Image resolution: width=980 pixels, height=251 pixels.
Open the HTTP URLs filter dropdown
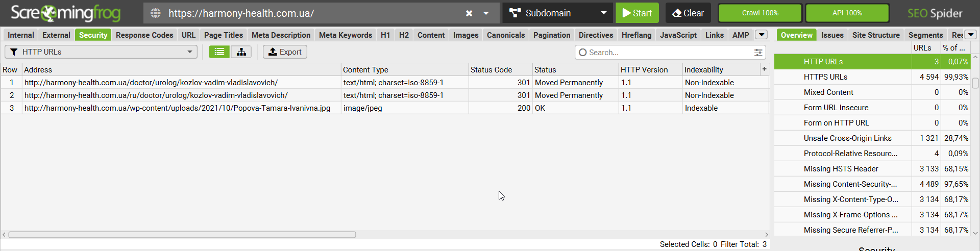(x=101, y=52)
